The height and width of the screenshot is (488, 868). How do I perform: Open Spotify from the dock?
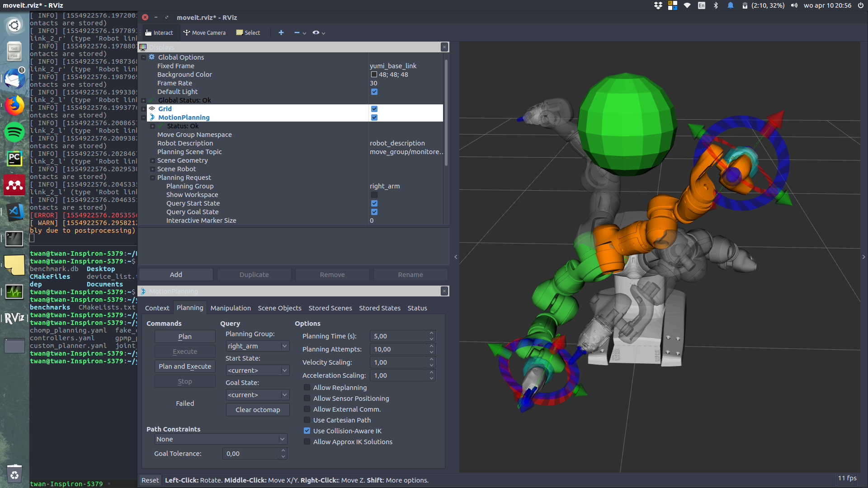pyautogui.click(x=14, y=132)
